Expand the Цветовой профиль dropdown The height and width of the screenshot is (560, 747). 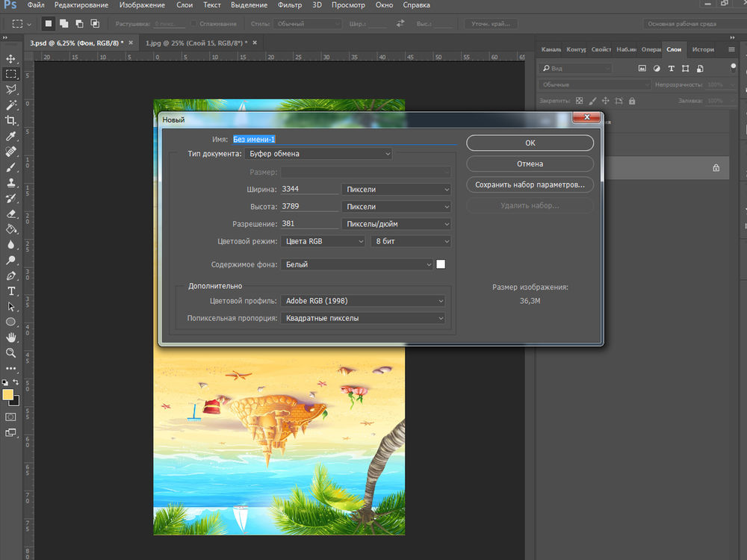pyautogui.click(x=363, y=301)
